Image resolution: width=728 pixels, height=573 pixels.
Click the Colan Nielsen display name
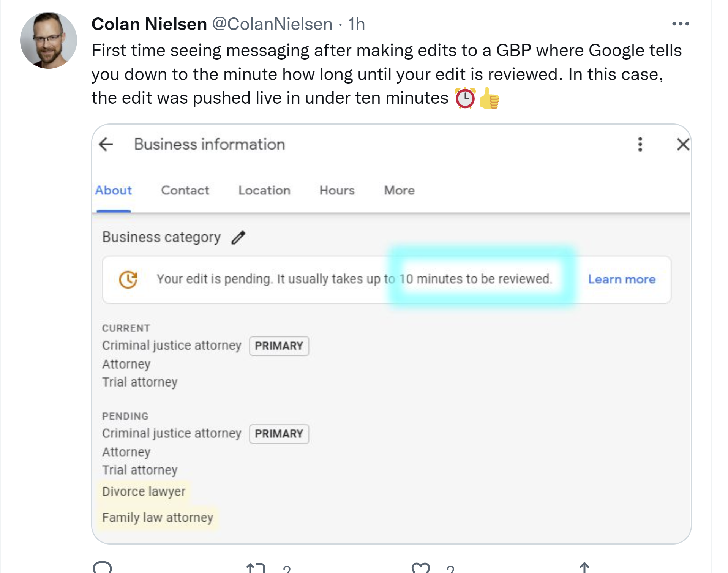point(149,24)
